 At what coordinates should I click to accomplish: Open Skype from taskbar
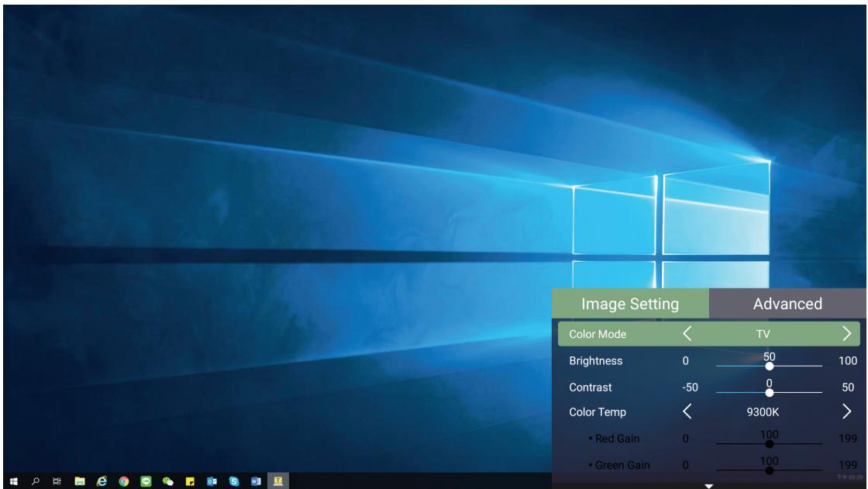[233, 481]
